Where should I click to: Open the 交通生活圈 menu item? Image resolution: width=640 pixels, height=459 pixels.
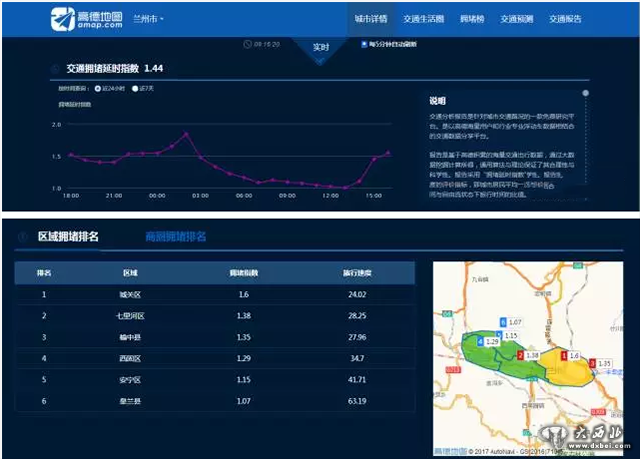(422, 19)
